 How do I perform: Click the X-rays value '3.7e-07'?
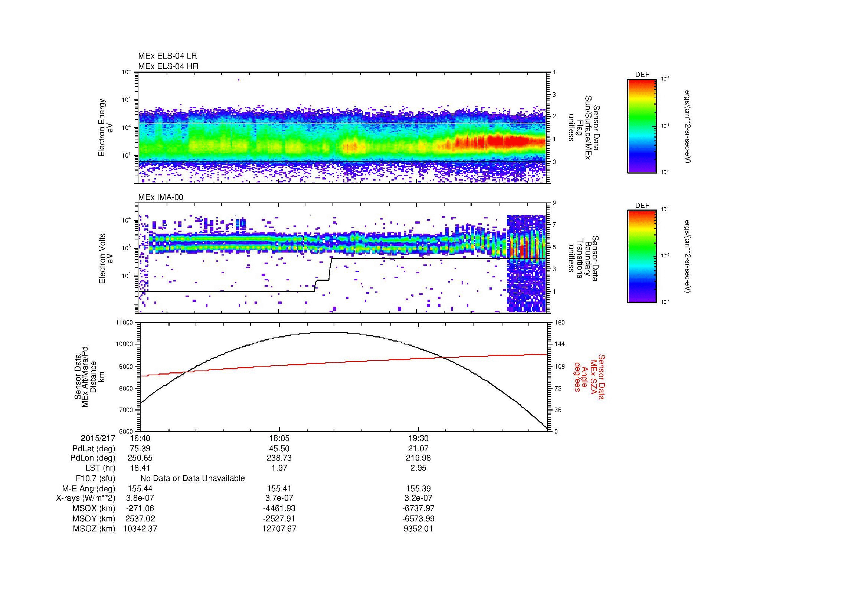(x=279, y=498)
